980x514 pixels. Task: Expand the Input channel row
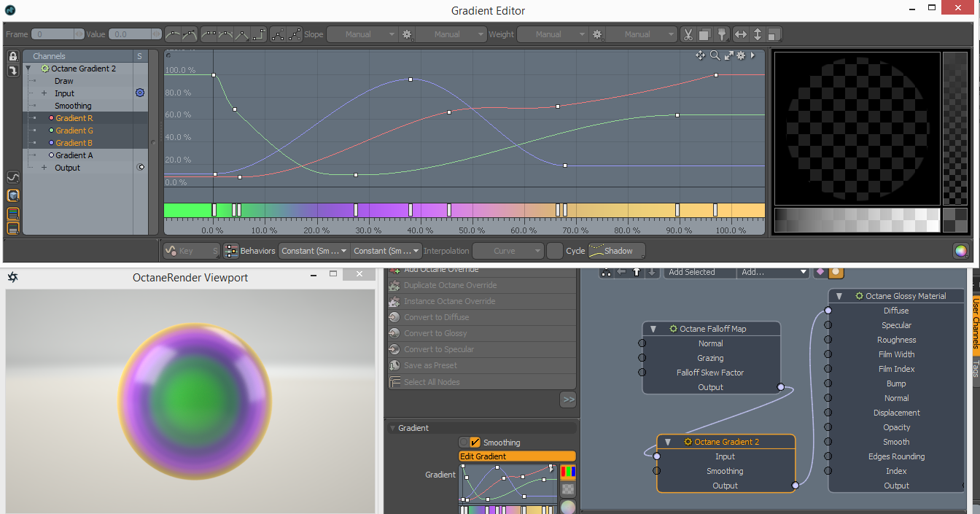pyautogui.click(x=44, y=93)
